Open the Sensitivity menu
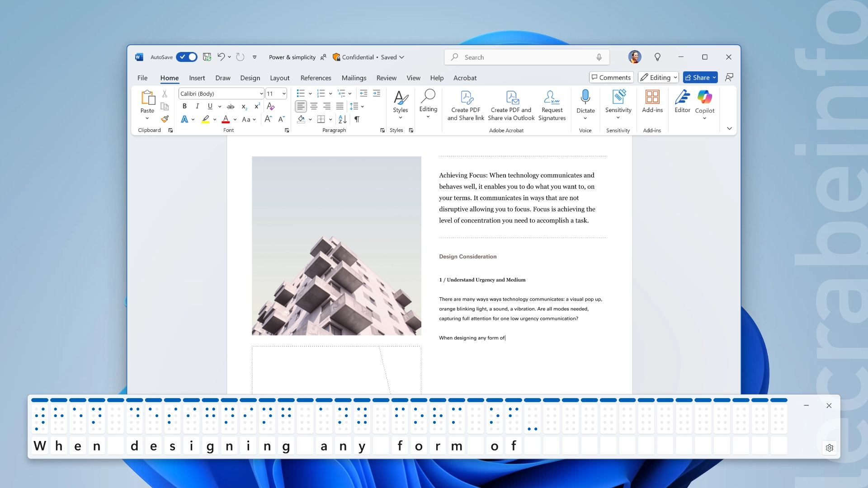Viewport: 868px width, 488px height. [x=618, y=104]
